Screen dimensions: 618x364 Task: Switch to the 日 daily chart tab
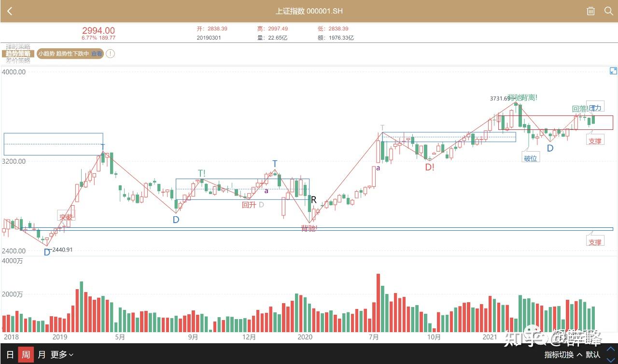10,355
